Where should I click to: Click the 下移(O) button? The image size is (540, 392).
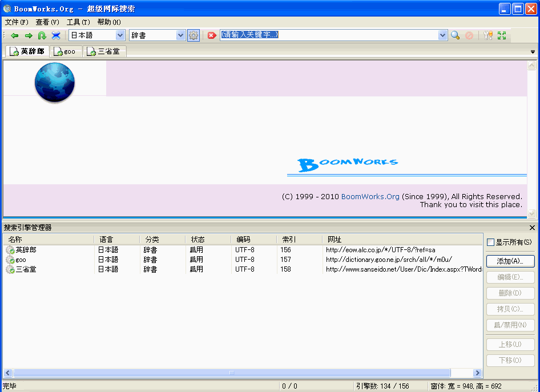click(x=510, y=361)
